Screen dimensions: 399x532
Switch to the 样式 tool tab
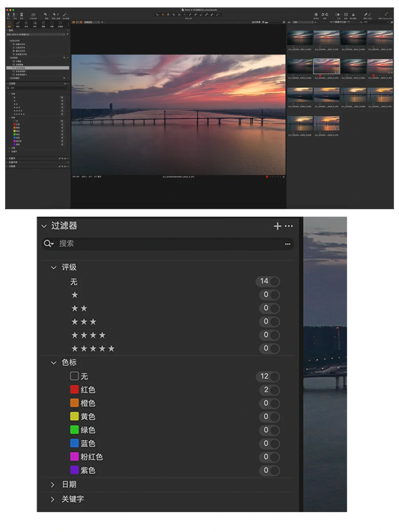tap(35, 24)
